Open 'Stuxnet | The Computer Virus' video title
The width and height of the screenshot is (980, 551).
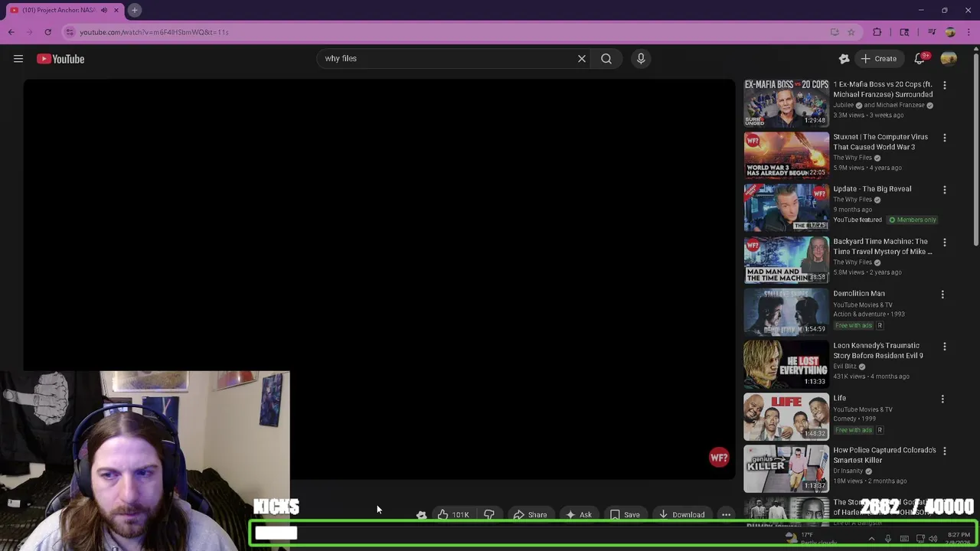[880, 142]
